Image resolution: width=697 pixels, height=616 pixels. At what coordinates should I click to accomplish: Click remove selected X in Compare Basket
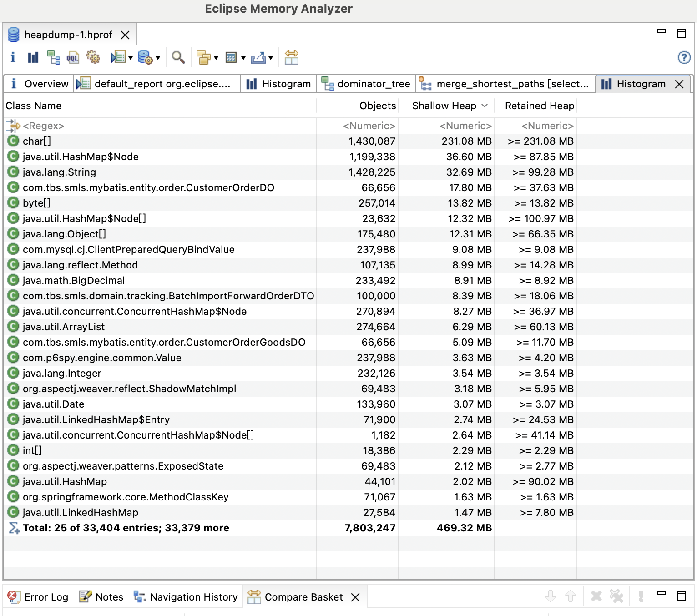click(x=596, y=596)
